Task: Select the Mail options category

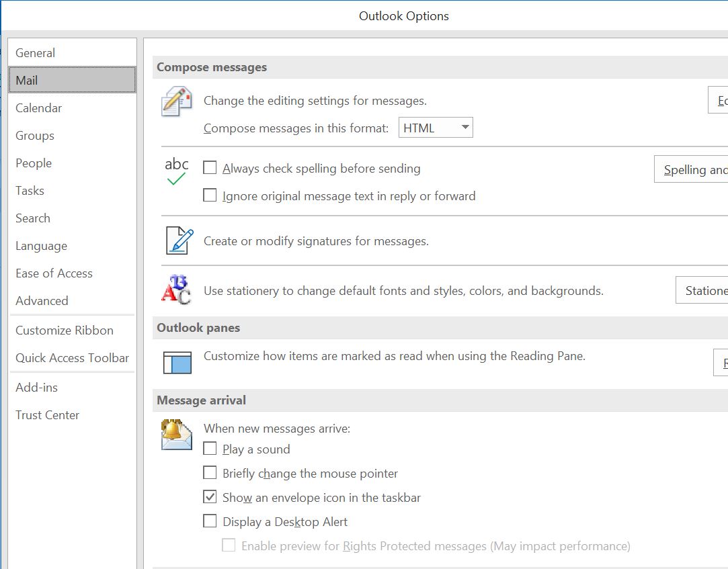Action: tap(73, 80)
